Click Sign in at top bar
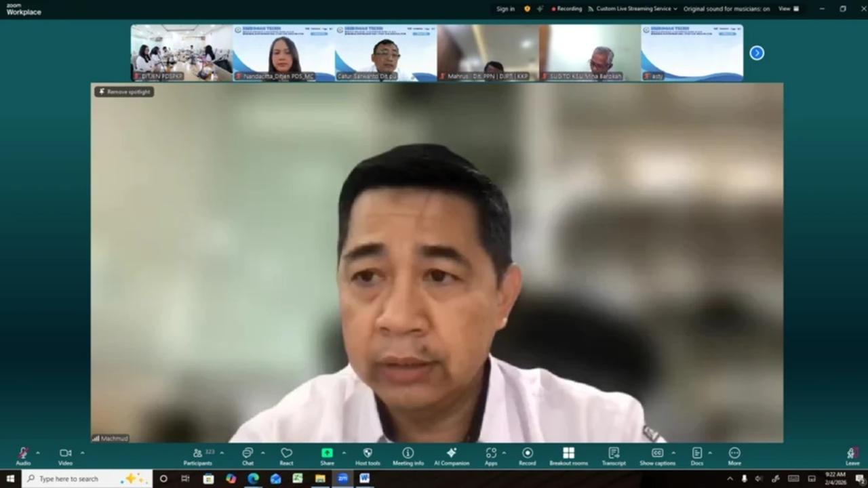The height and width of the screenshot is (488, 868). (x=505, y=9)
